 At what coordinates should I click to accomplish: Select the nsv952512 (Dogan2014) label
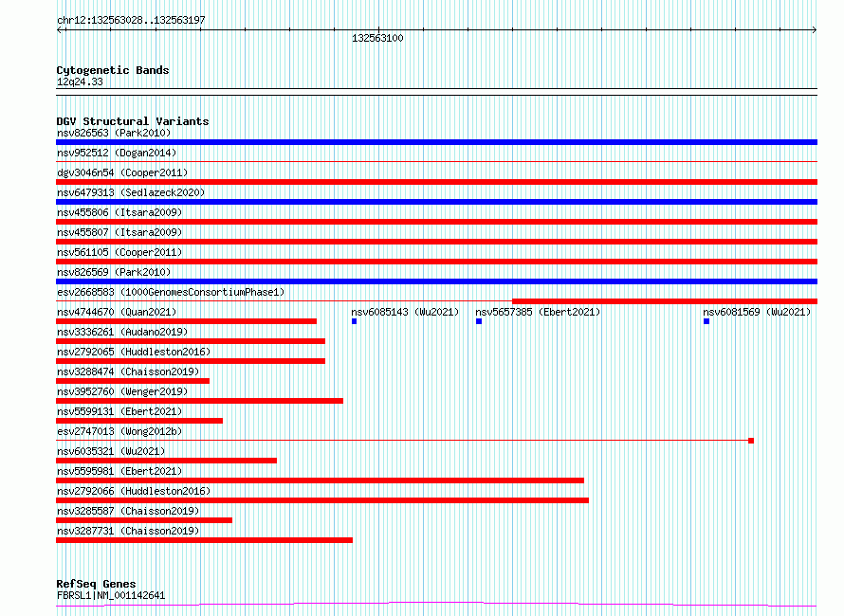coord(117,153)
